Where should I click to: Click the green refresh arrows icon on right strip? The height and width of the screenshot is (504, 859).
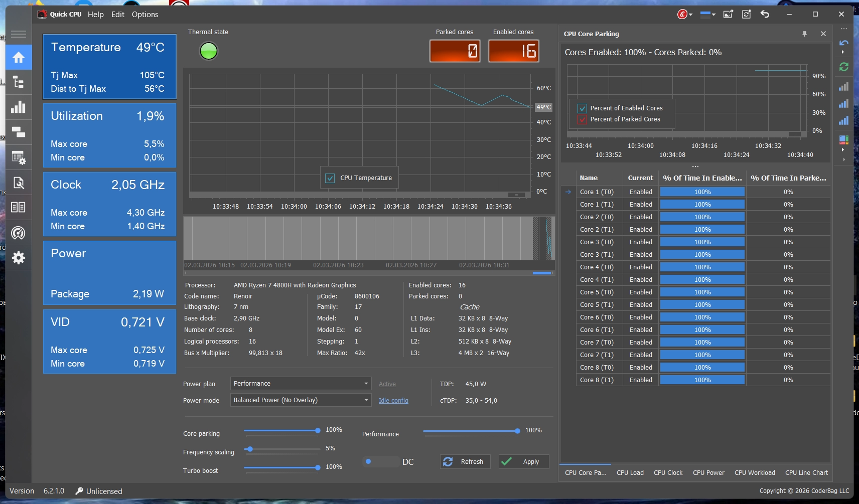tap(844, 67)
